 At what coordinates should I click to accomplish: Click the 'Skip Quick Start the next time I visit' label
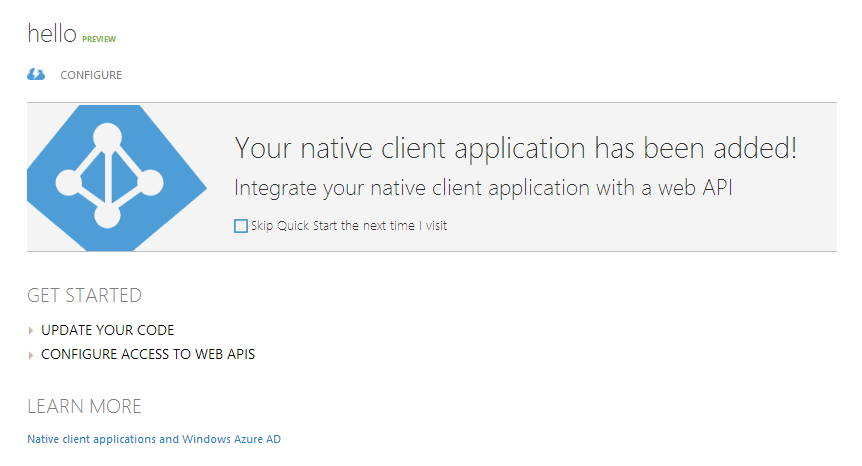349,226
